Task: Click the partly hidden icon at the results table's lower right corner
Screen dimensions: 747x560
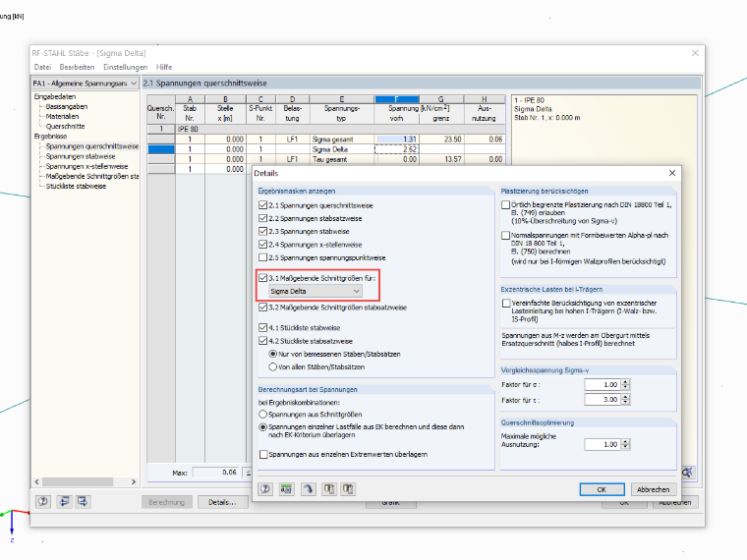Action: click(688, 472)
